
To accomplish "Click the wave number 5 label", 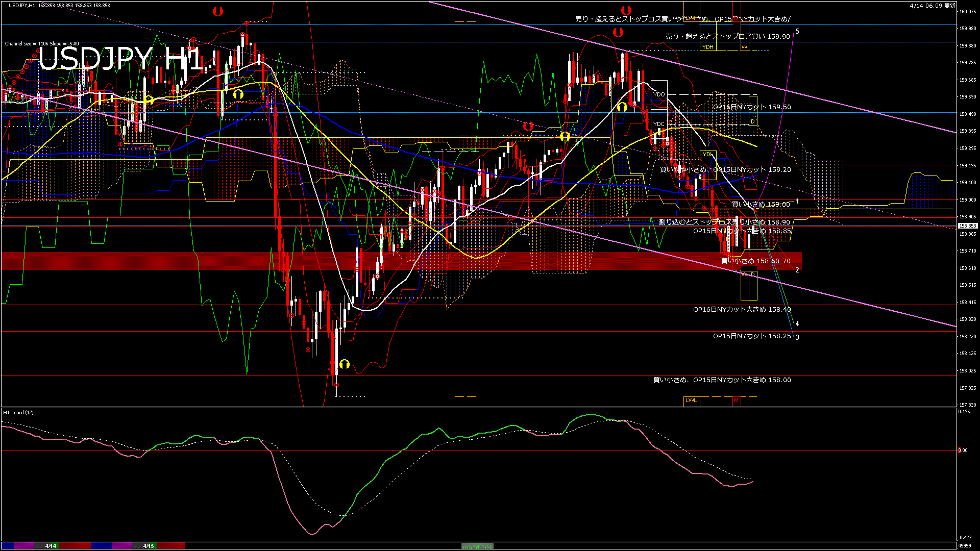I will tap(797, 32).
